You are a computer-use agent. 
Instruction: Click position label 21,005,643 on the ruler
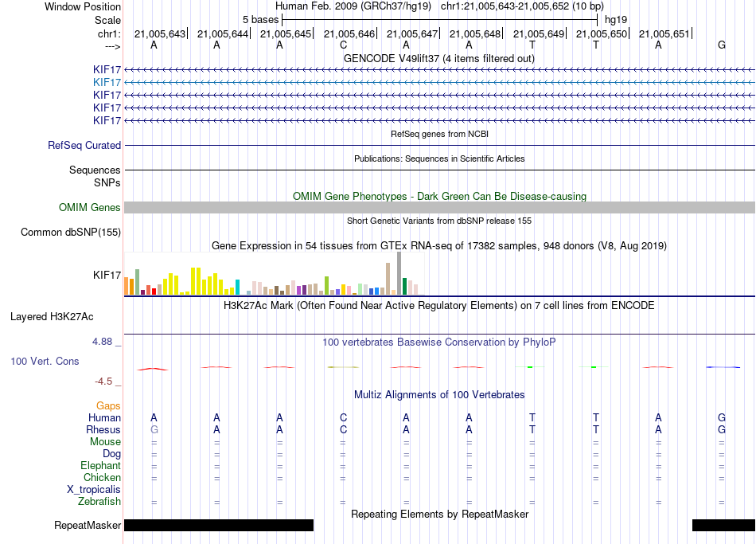[160, 33]
